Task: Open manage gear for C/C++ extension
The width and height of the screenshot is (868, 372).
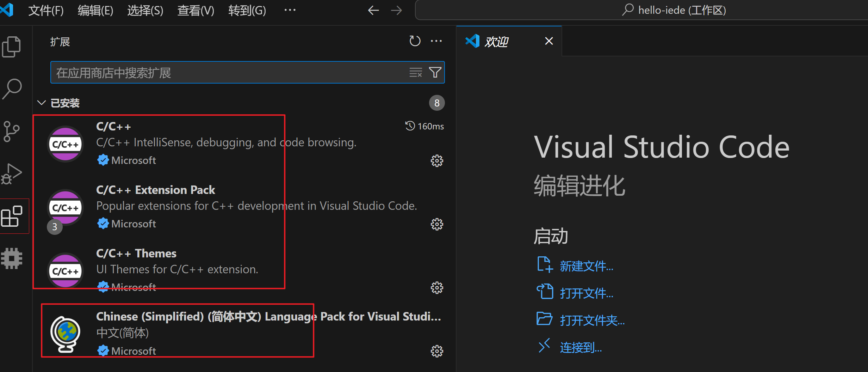Action: [x=437, y=161]
